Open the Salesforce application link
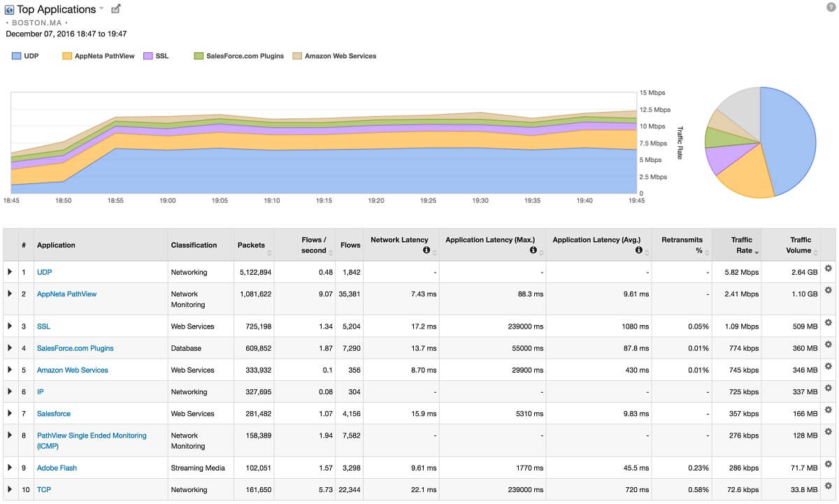This screenshot has width=839, height=504. (x=53, y=413)
